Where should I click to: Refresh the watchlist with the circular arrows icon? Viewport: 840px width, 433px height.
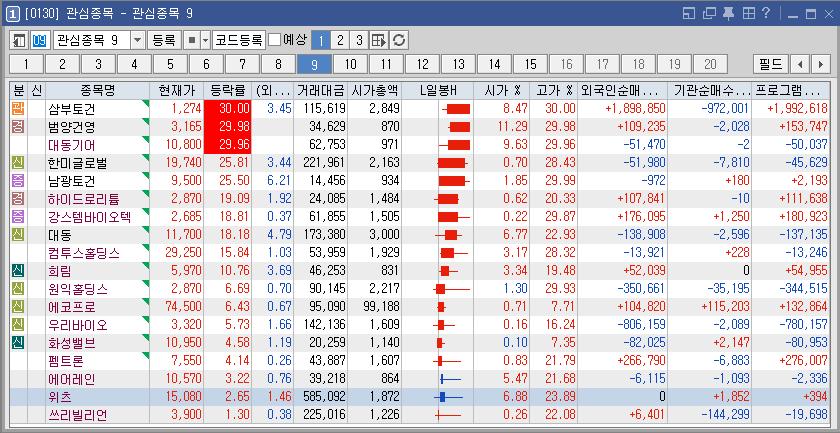click(x=399, y=40)
